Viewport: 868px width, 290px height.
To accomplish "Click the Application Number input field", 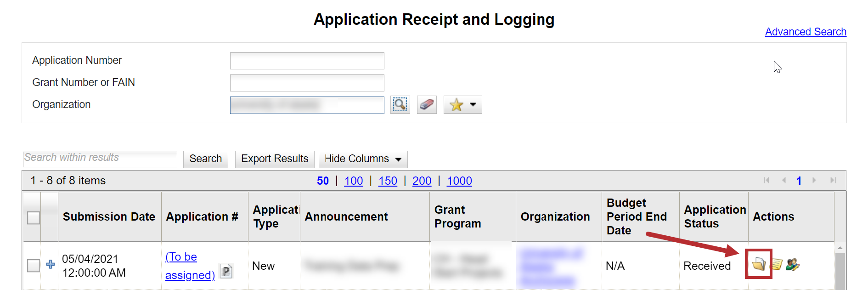I will click(307, 61).
